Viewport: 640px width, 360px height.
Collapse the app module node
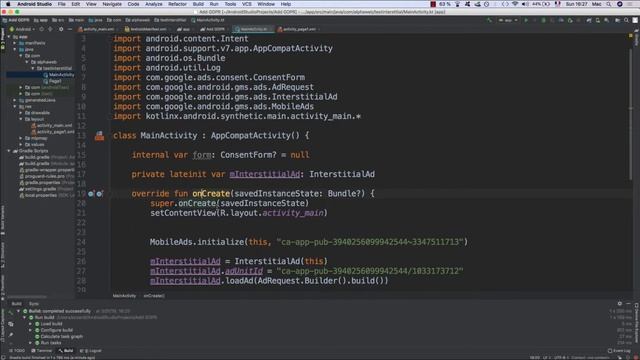click(9, 37)
